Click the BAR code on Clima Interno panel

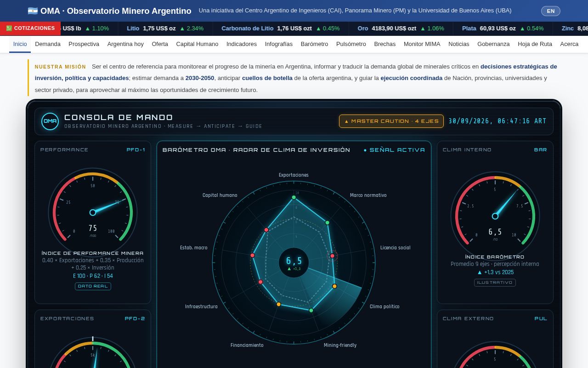click(541, 149)
